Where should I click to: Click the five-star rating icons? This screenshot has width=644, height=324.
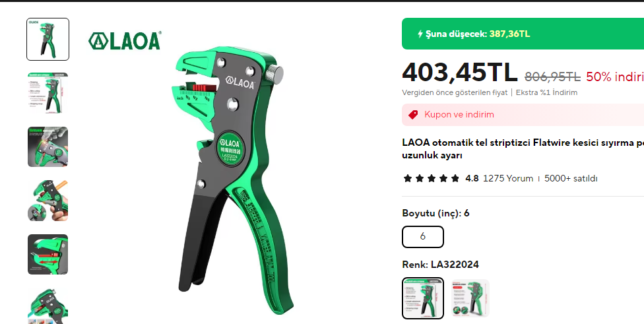tap(432, 179)
